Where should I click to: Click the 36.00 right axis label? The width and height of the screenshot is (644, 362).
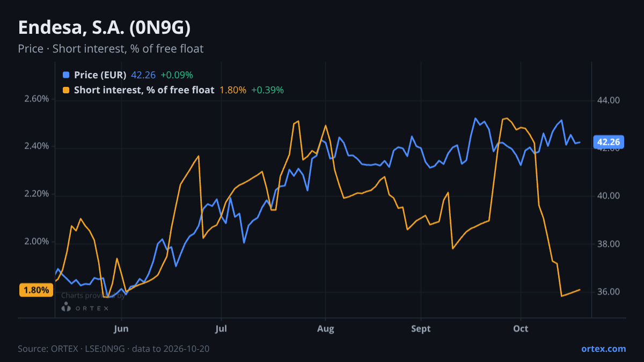(609, 292)
